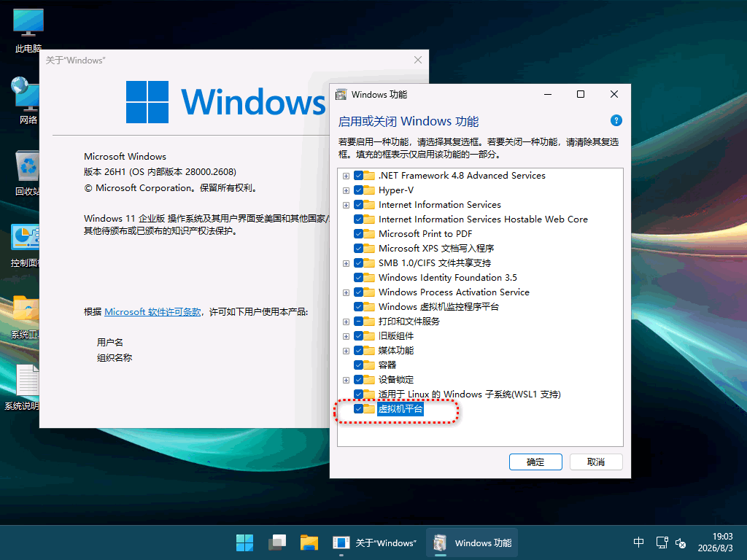747x560 pixels.
Task: Open Task View on taskbar
Action: [276, 542]
